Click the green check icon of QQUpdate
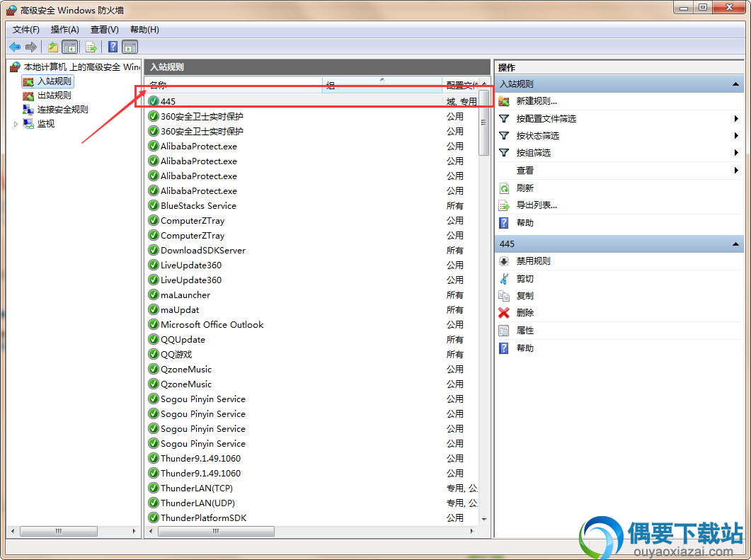Viewport: 751px width, 560px height. 154,339
